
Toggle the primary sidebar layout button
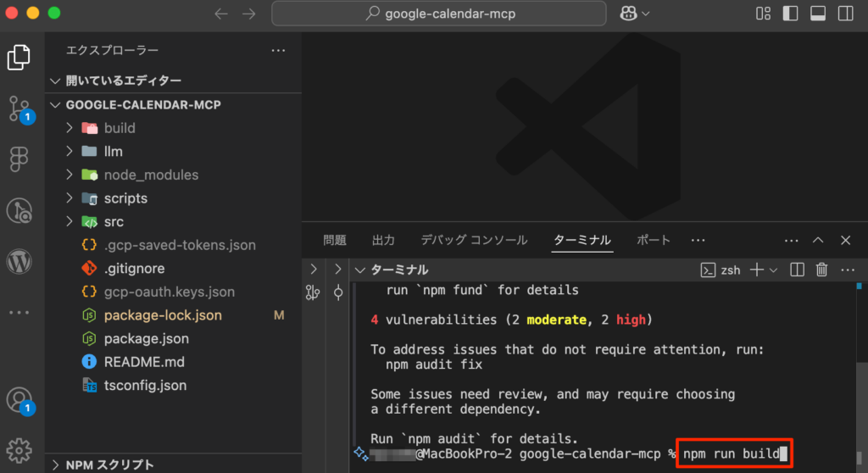[790, 14]
